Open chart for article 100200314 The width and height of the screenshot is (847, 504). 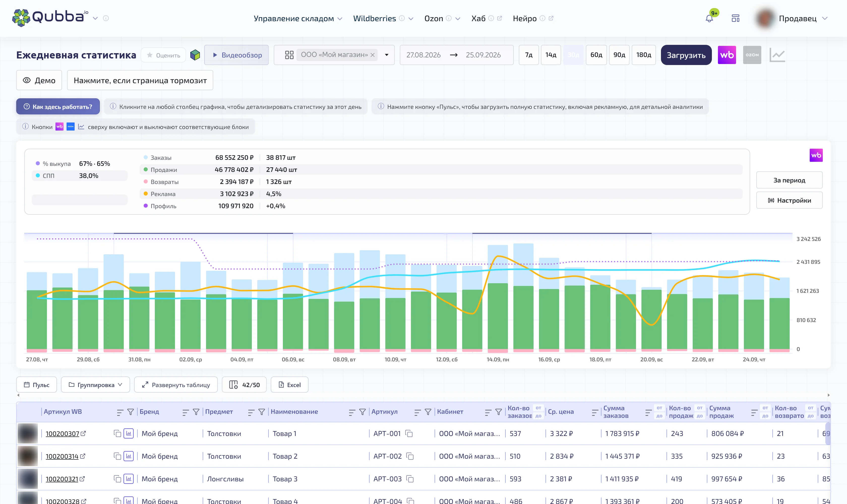pyautogui.click(x=128, y=456)
